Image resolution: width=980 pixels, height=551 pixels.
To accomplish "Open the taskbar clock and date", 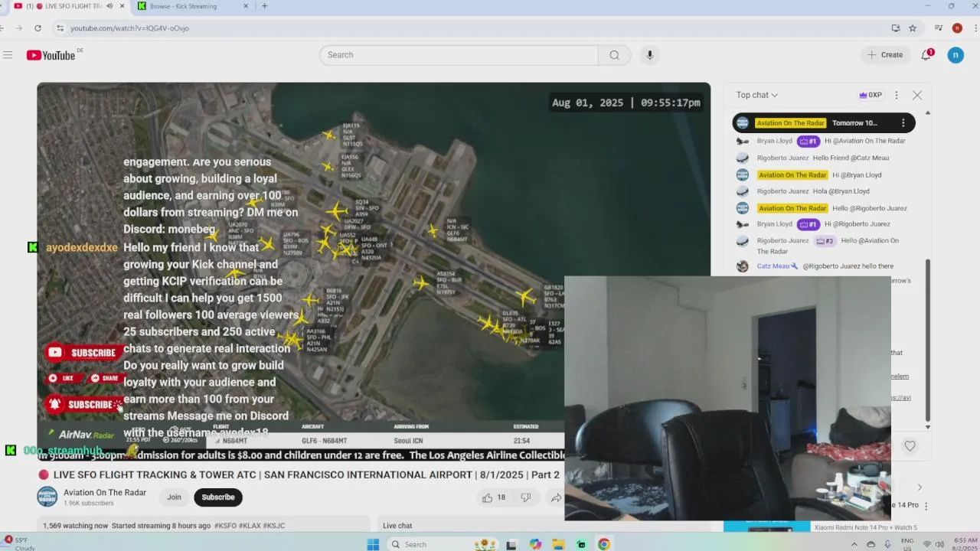I will point(966,544).
